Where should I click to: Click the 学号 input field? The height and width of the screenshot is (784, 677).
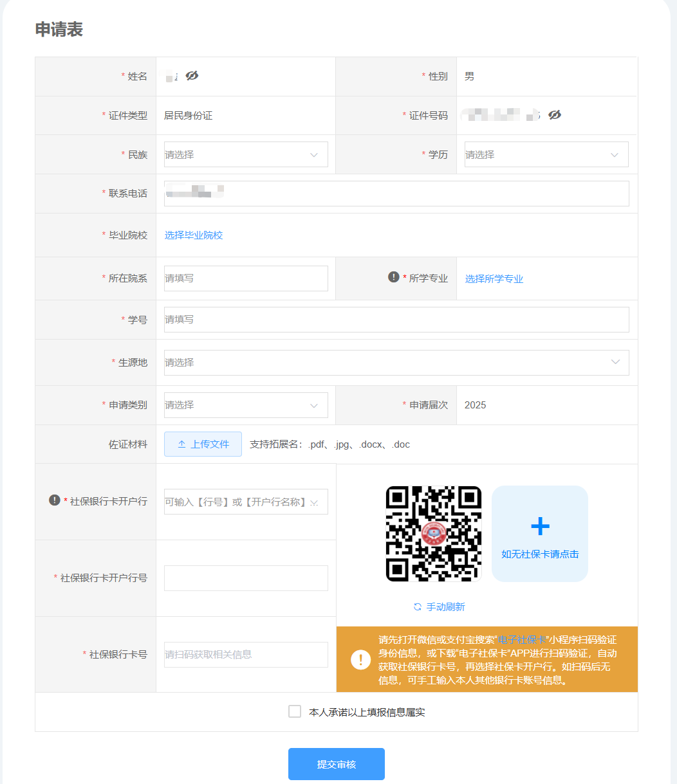pos(396,320)
